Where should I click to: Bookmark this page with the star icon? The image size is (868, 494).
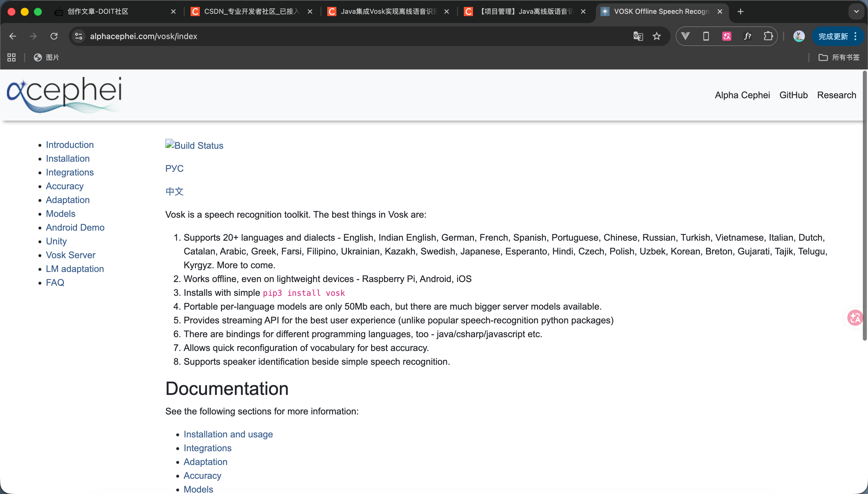click(x=657, y=36)
